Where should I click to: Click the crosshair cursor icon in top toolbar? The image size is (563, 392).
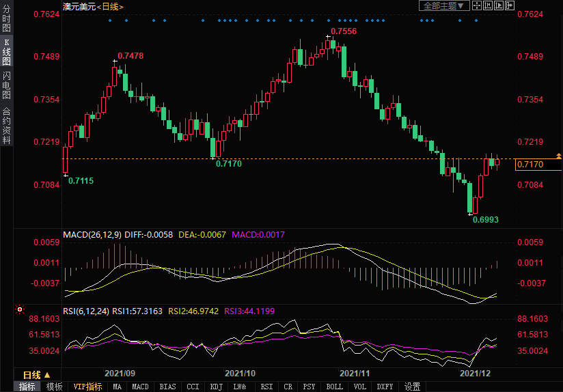click(478, 5)
